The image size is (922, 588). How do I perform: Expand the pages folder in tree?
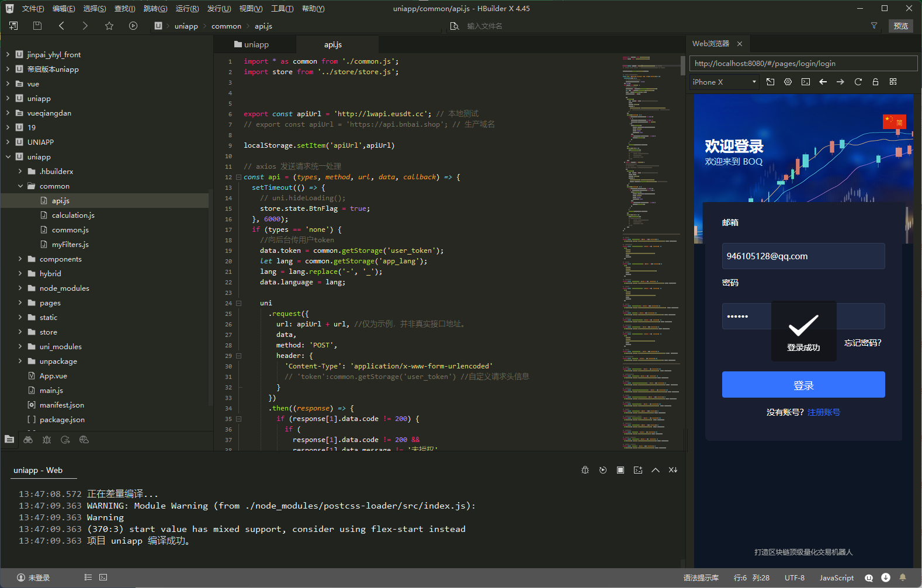(20, 303)
